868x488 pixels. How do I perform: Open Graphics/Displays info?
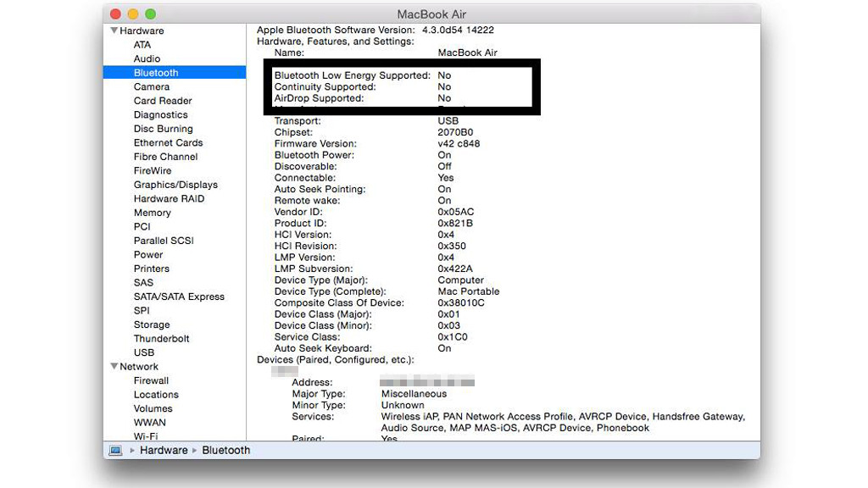(175, 185)
